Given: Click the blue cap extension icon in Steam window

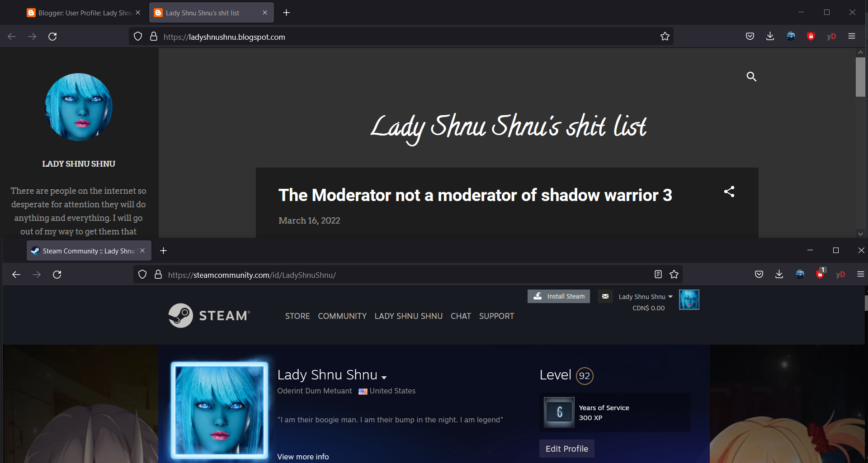Looking at the screenshot, I should 800,275.
